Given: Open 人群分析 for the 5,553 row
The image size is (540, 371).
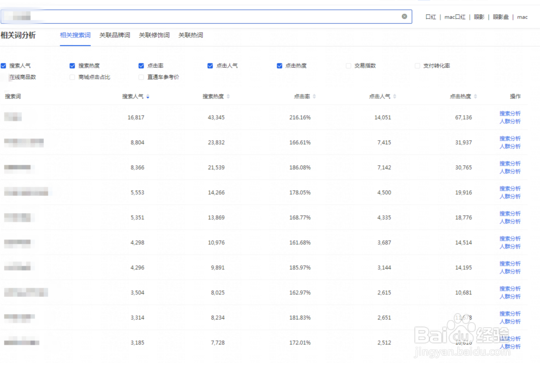Looking at the screenshot, I should (510, 196).
